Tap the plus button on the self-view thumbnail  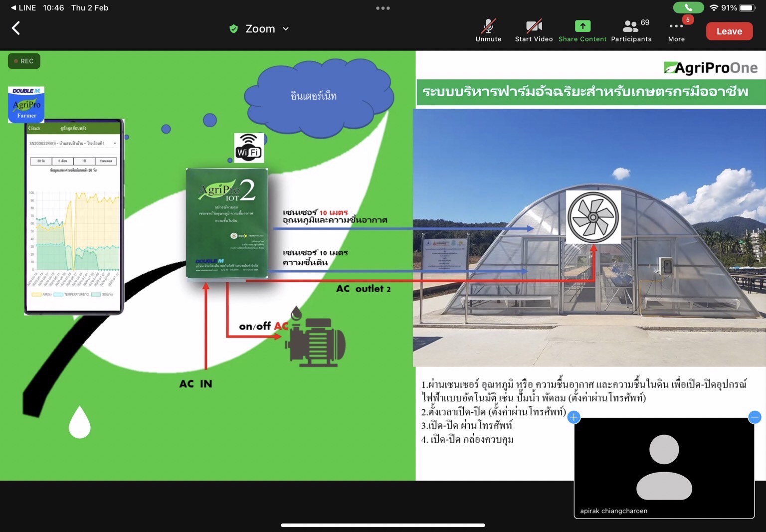tap(574, 417)
